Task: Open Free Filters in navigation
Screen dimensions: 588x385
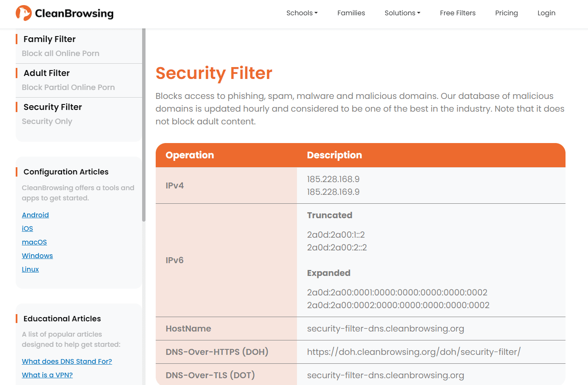Action: click(457, 13)
